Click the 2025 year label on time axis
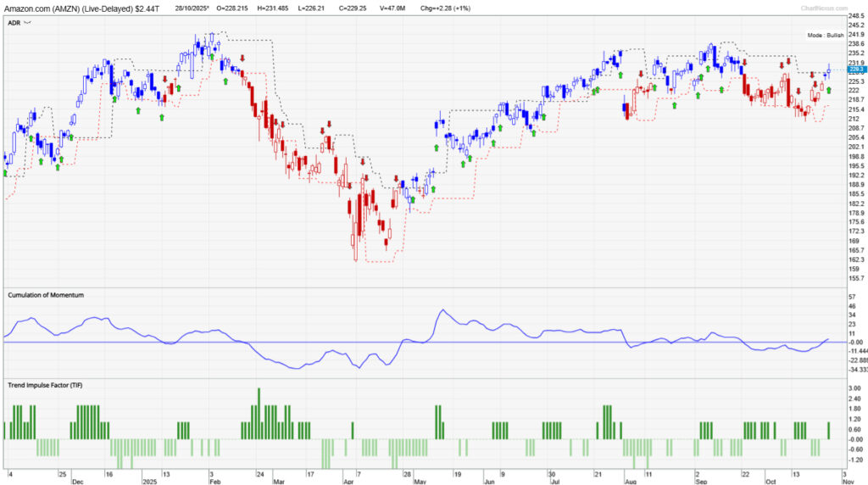This screenshot has width=868, height=485. click(x=149, y=482)
